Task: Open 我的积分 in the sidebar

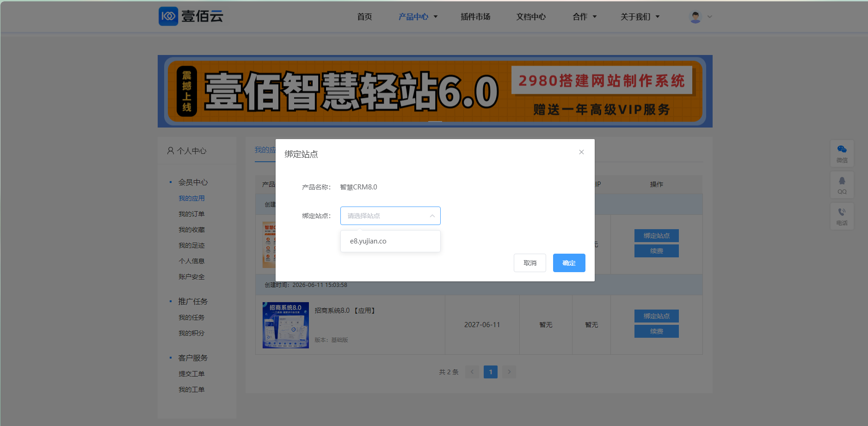Action: pyautogui.click(x=191, y=333)
